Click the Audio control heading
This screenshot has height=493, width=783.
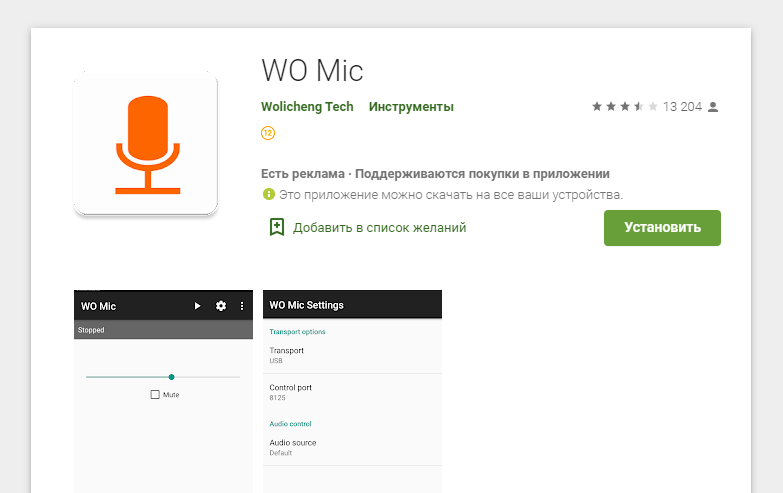coord(291,424)
